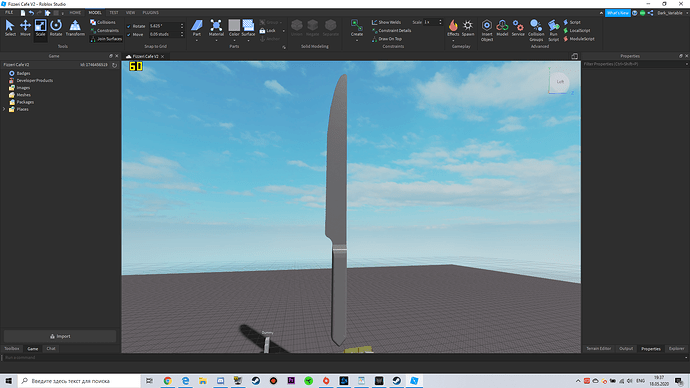Click the What's New button
The image size is (690, 388).
click(x=618, y=13)
